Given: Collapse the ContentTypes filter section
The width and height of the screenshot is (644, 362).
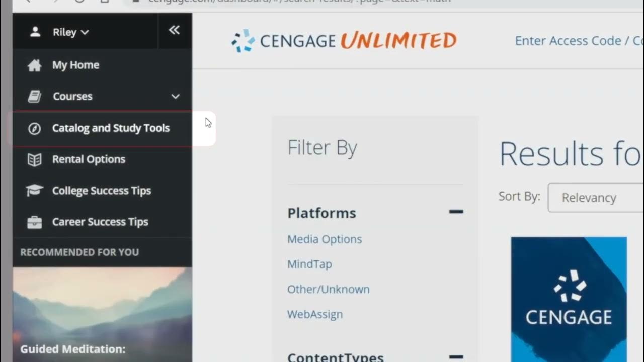Looking at the screenshot, I should point(456,356).
